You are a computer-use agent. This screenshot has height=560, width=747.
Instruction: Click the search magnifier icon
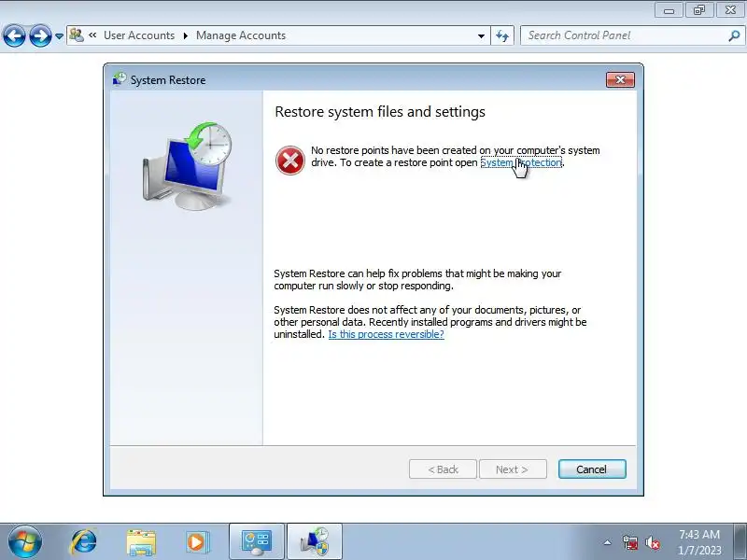(x=734, y=35)
